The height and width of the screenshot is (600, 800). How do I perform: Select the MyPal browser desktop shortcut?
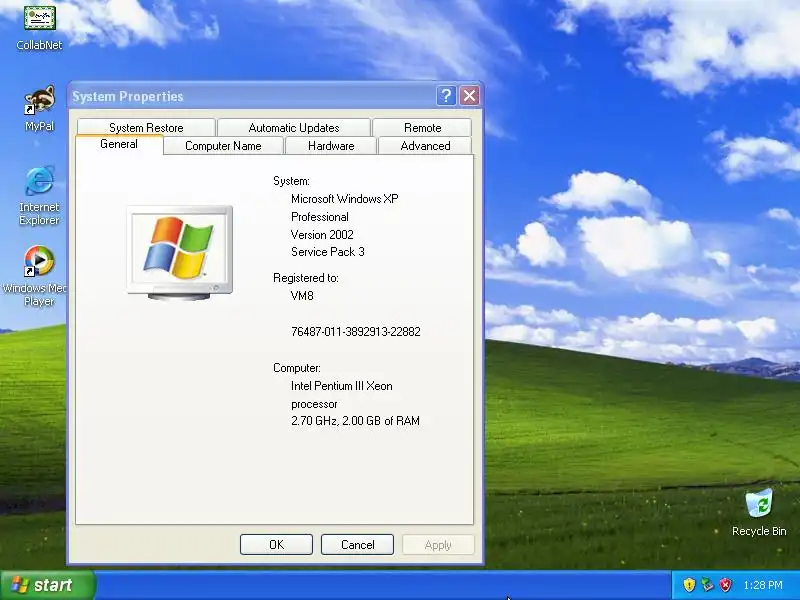39,108
